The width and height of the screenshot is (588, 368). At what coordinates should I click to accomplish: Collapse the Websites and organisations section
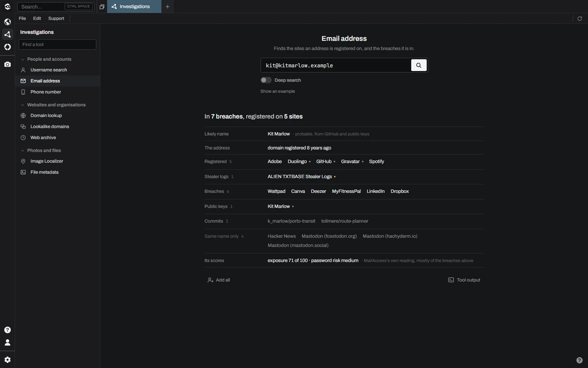pos(53,105)
